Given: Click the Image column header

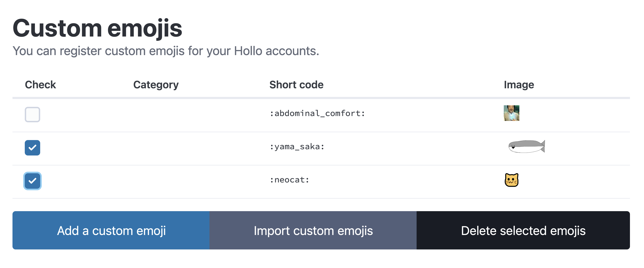Looking at the screenshot, I should pos(519,85).
